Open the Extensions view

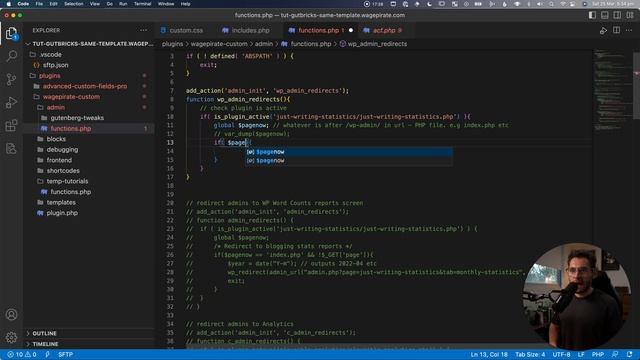11,125
